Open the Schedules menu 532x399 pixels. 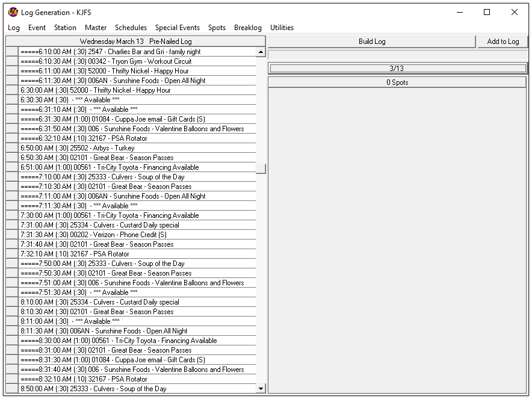coord(131,28)
